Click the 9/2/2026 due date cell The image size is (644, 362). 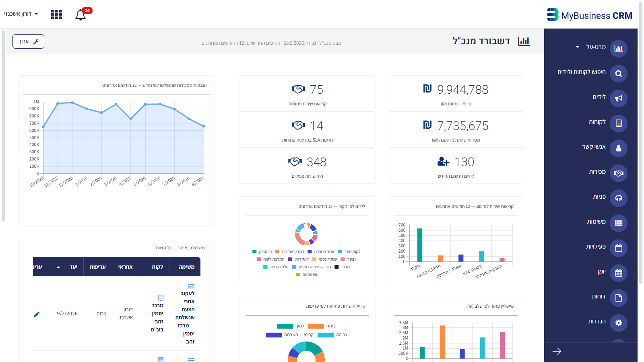(x=67, y=314)
